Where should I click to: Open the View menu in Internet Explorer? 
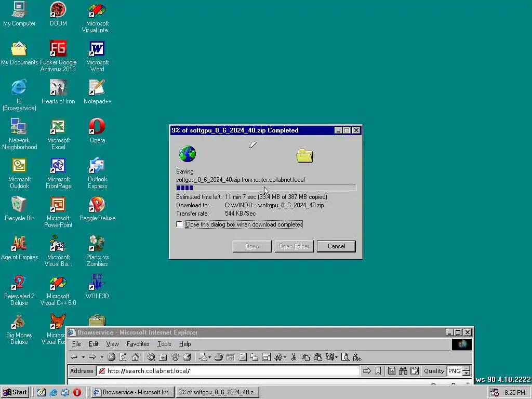(112, 344)
